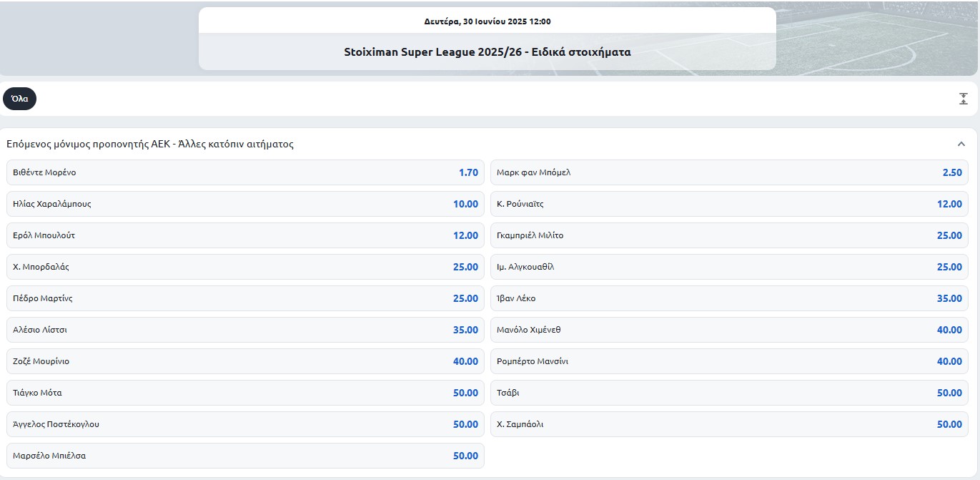Screen dimensions: 980x480
Task: Add Αλέσιο Λίστσι to the betslip
Action: [x=245, y=330]
